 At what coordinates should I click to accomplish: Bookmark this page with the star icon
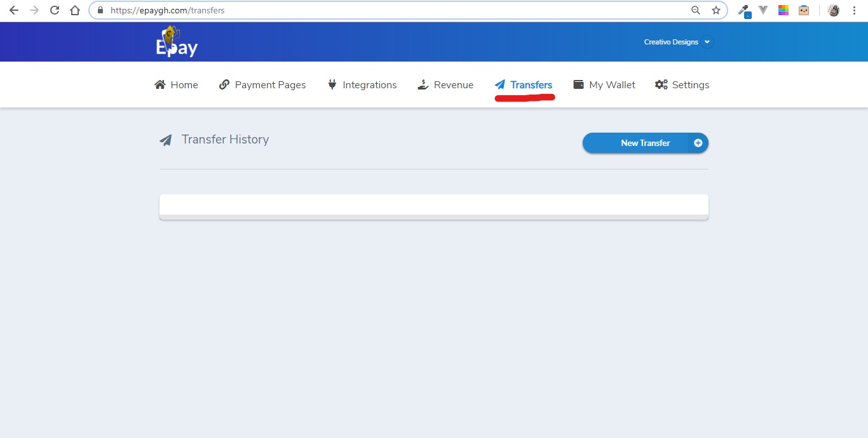(716, 10)
